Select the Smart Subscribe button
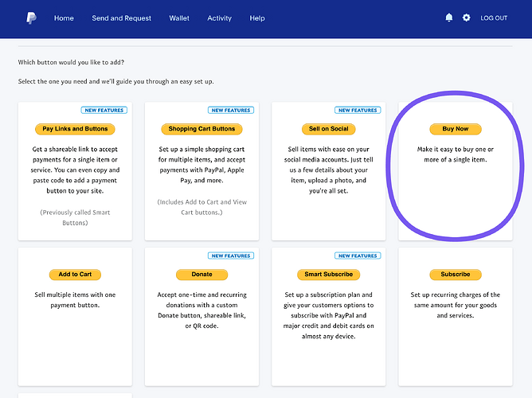532x398 pixels. click(328, 275)
